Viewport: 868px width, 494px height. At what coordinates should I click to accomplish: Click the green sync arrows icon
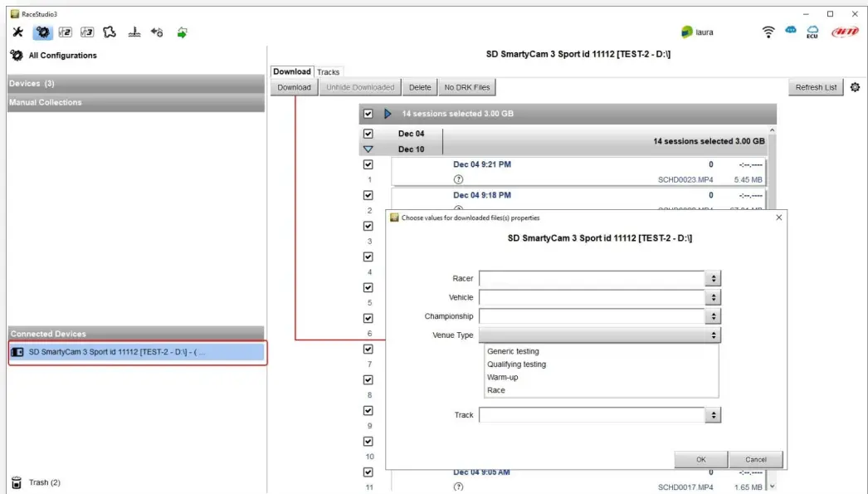[183, 32]
